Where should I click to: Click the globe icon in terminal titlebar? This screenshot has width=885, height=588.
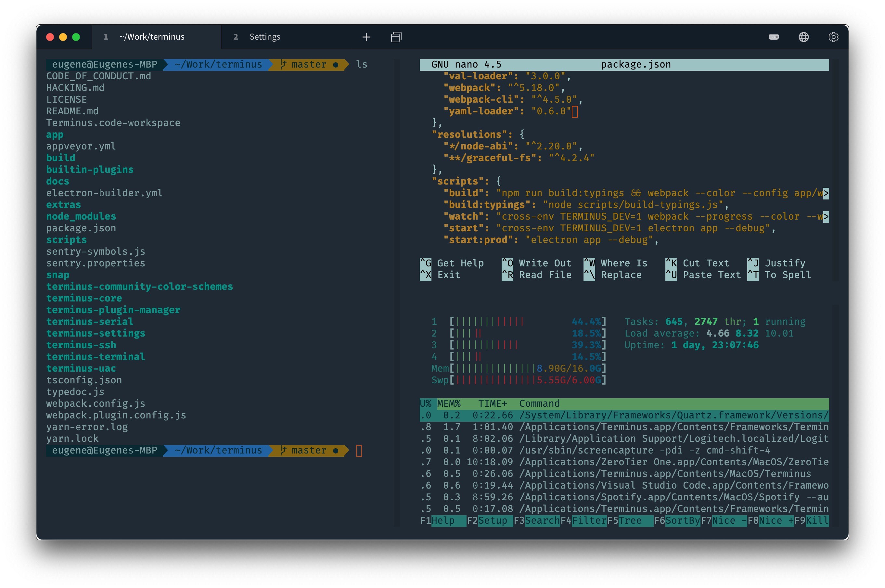click(804, 36)
